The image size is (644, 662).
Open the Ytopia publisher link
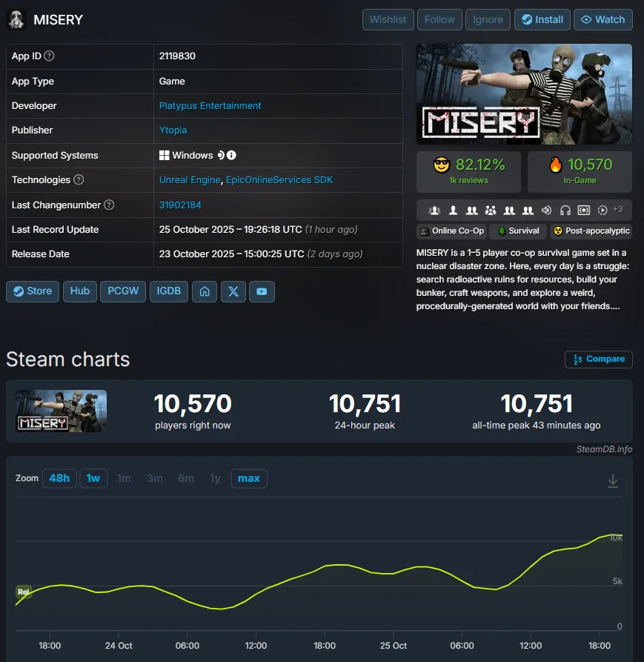click(173, 130)
